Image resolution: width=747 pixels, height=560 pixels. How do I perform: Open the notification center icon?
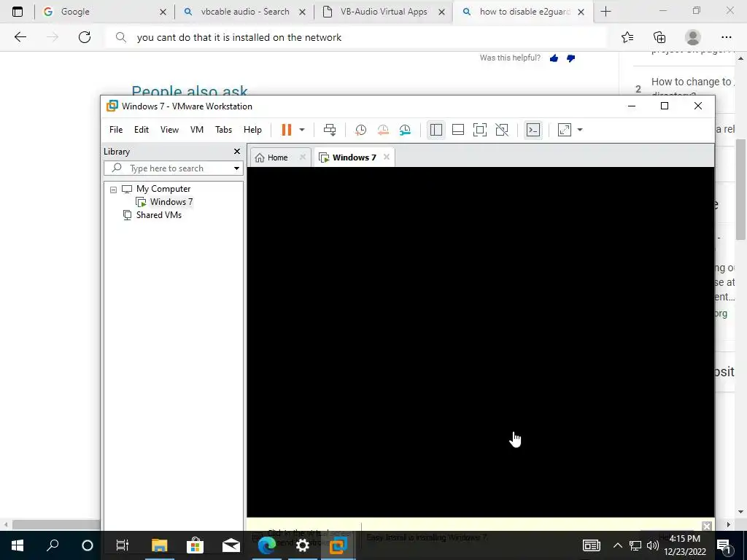pyautogui.click(x=724, y=545)
